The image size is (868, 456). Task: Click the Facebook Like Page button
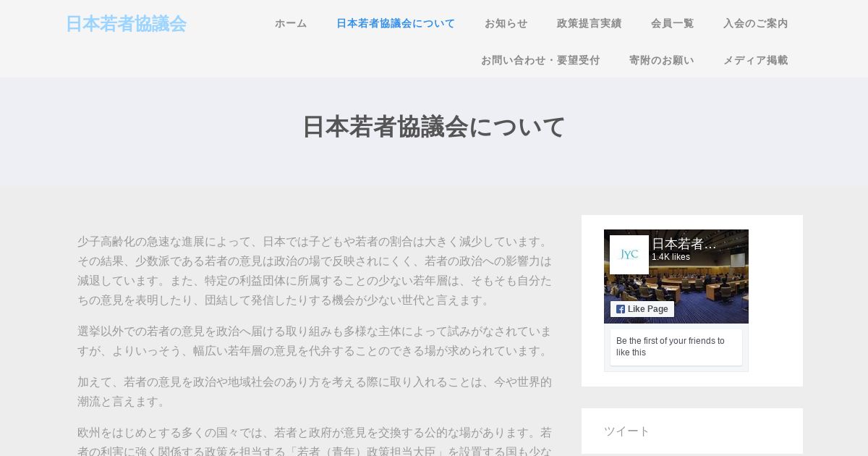point(642,309)
